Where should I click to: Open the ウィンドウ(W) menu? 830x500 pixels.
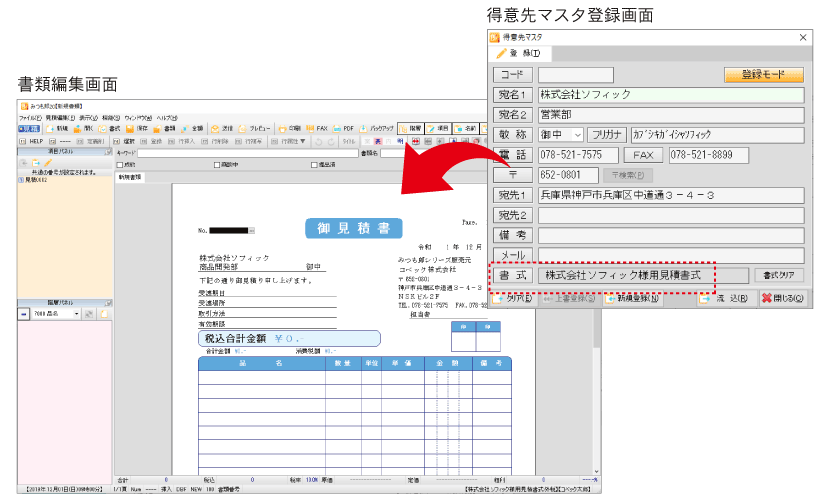tap(138, 118)
